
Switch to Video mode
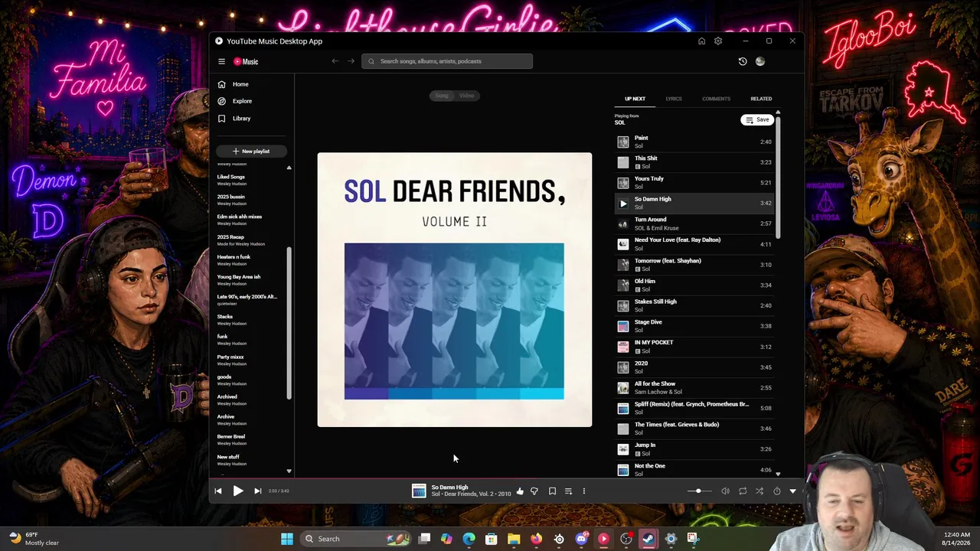tap(467, 96)
